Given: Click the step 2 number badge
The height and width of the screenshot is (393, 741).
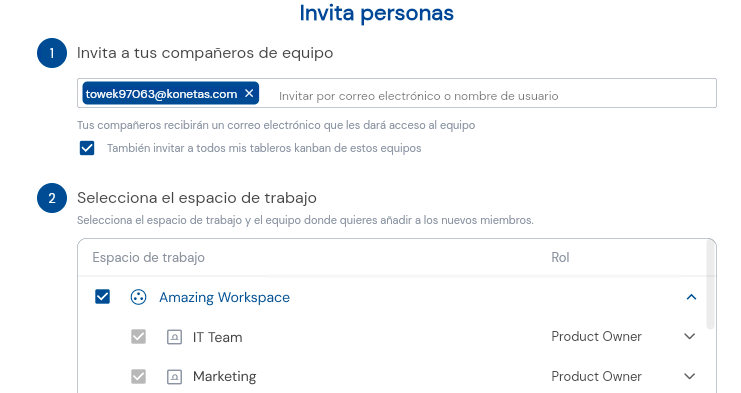Looking at the screenshot, I should coord(52,198).
